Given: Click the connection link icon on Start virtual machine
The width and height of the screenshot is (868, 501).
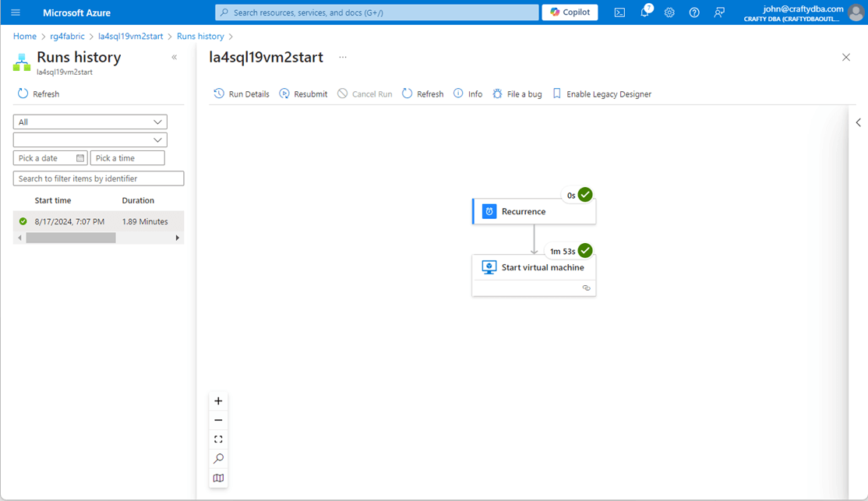Looking at the screenshot, I should click(x=586, y=288).
